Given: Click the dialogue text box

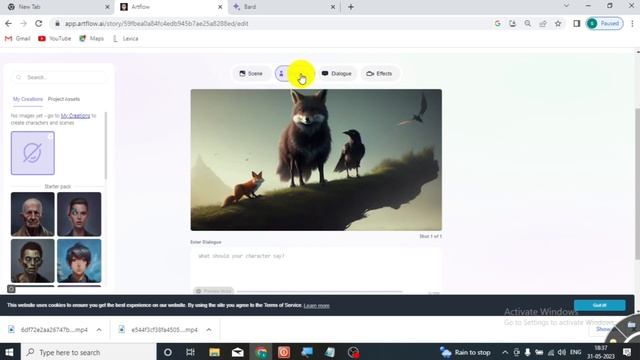Looking at the screenshot, I should click(x=316, y=267).
